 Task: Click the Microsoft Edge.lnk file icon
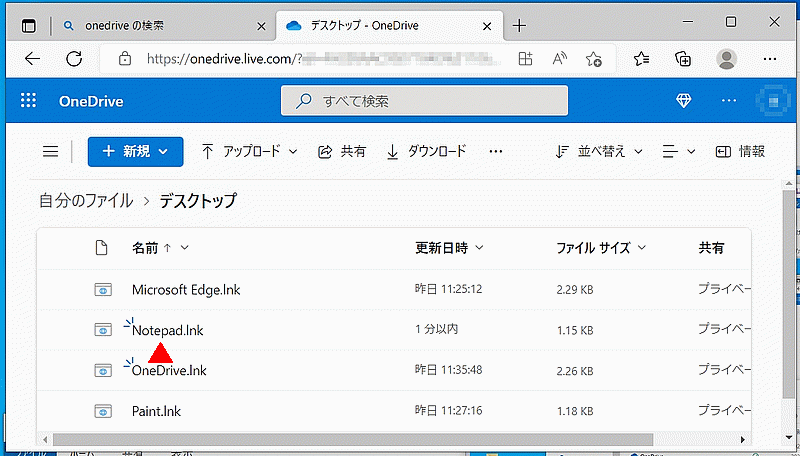(103, 290)
